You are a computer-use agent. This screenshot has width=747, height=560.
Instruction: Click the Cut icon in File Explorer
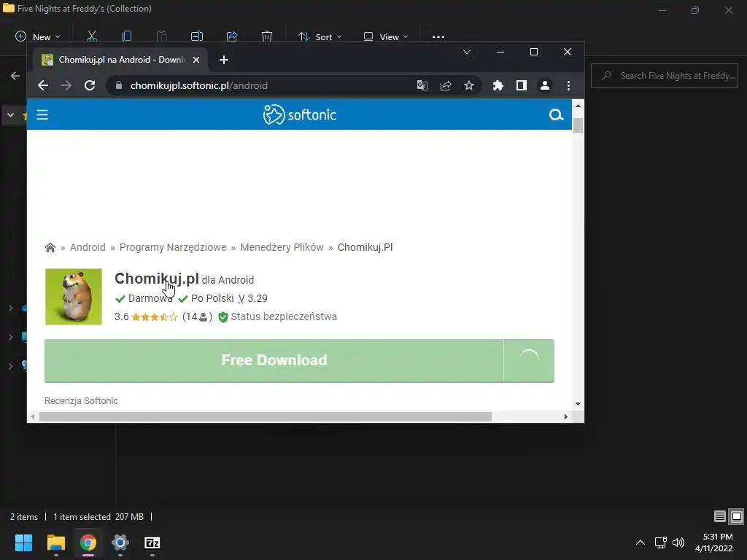tap(92, 36)
